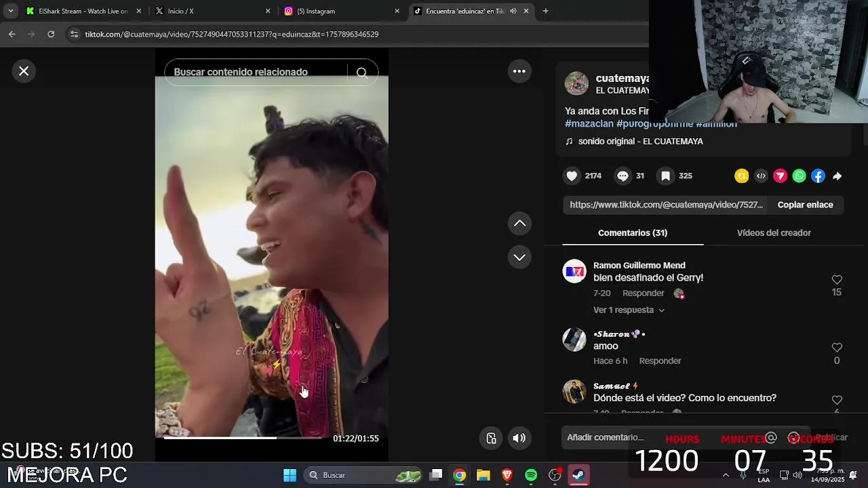Screen dimensions: 868x488
Task: Expand 'Ver 1 respuesta' replies
Action: point(629,310)
